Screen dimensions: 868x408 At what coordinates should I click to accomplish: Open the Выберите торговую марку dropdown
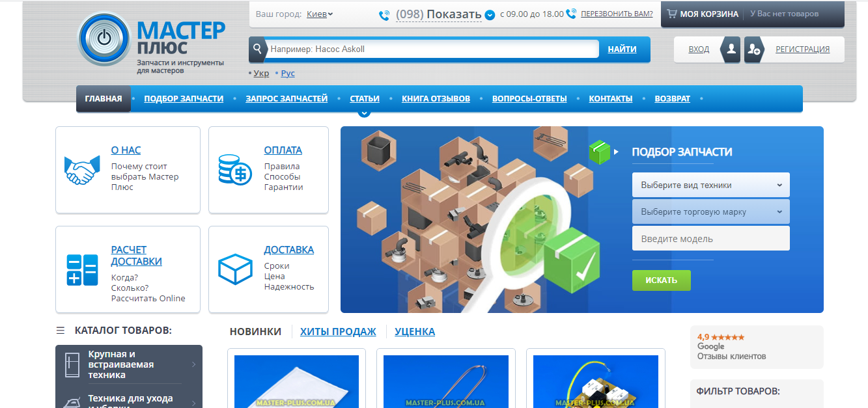click(710, 211)
